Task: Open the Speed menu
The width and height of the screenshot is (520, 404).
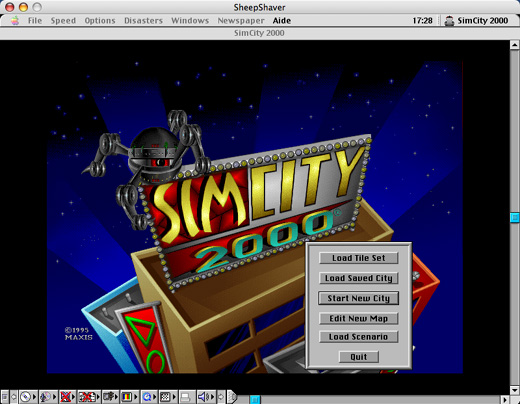Action: coord(63,21)
